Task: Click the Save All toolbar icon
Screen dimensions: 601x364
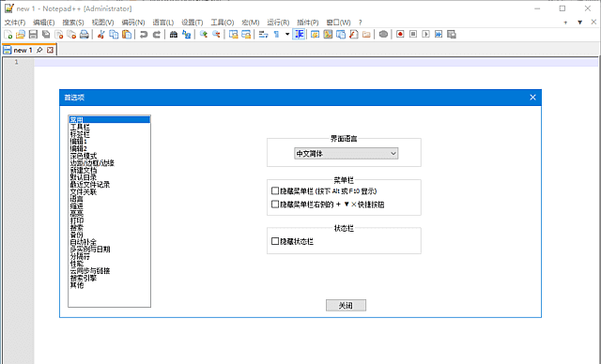Action: point(46,35)
